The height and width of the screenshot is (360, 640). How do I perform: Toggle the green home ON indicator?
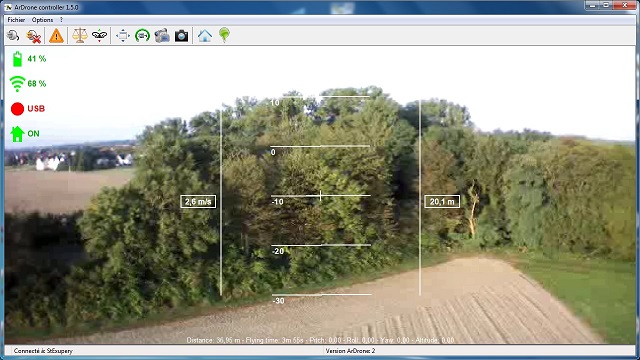25,134
